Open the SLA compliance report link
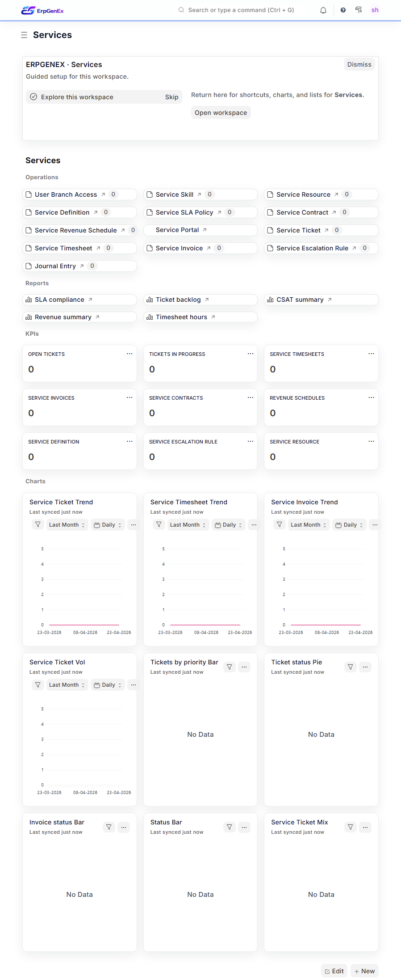This screenshot has height=980, width=401. 59,300
